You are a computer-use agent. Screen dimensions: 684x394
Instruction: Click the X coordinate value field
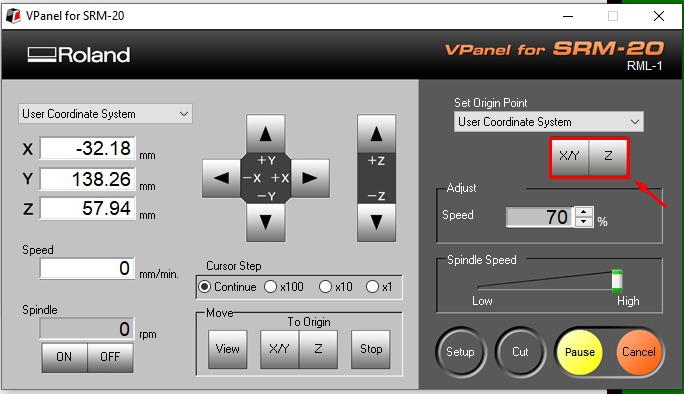click(x=88, y=148)
